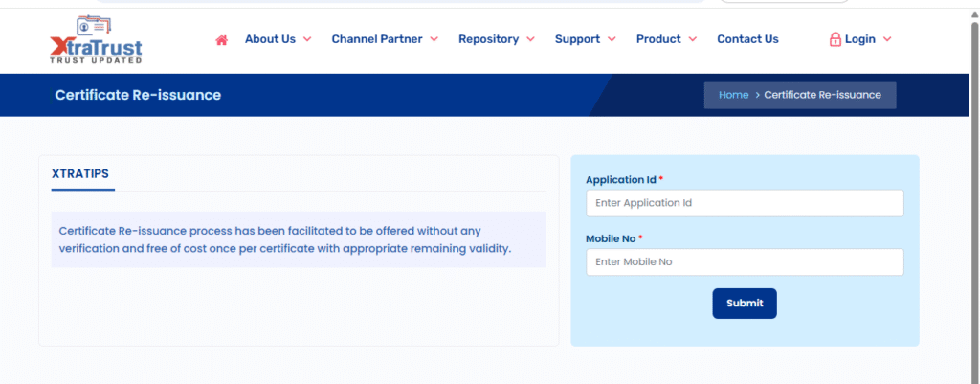This screenshot has height=384, width=980.
Task: Open the Repository menu
Action: click(x=489, y=39)
